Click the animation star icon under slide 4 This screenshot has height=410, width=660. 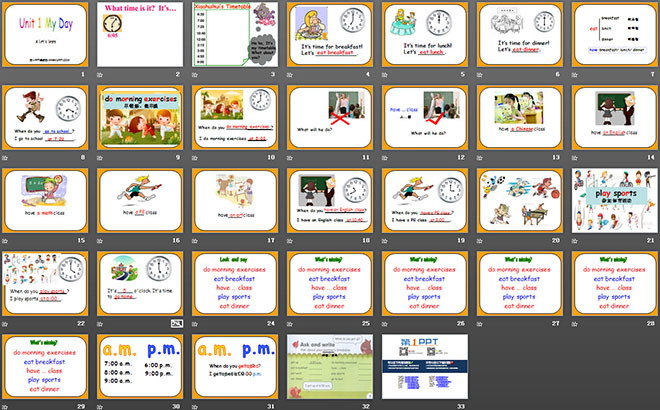pos(290,75)
